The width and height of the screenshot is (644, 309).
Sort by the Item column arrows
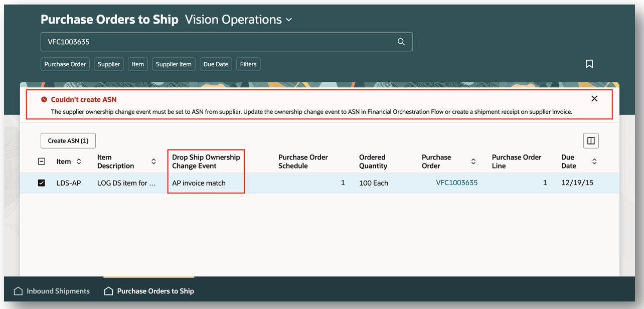pyautogui.click(x=79, y=162)
